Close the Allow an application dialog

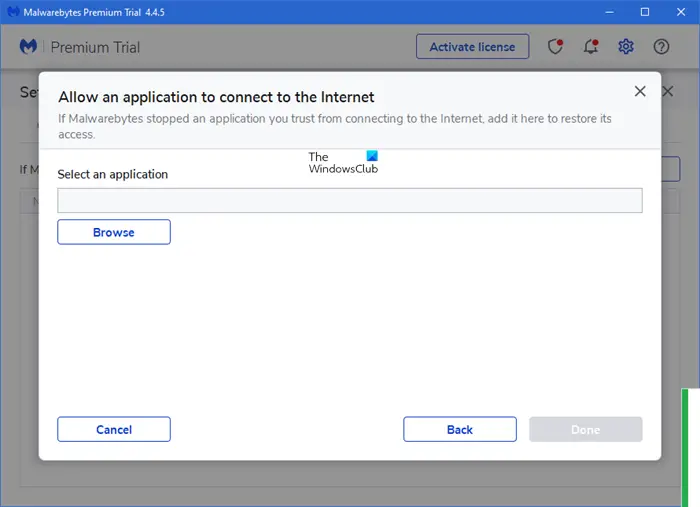pos(640,91)
